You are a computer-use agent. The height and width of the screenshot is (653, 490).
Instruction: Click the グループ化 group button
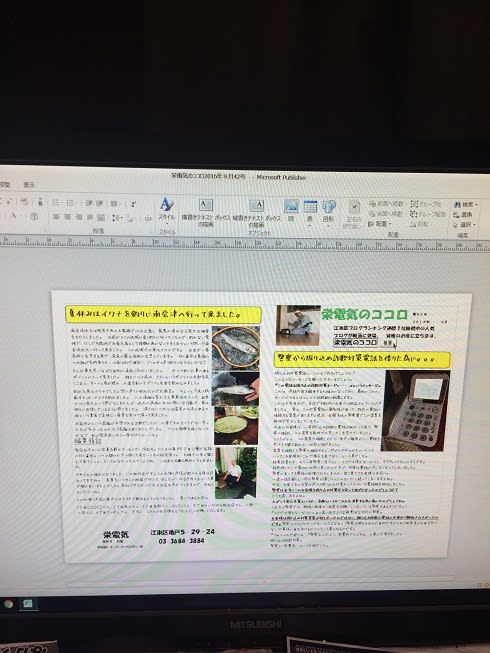[x=426, y=204]
